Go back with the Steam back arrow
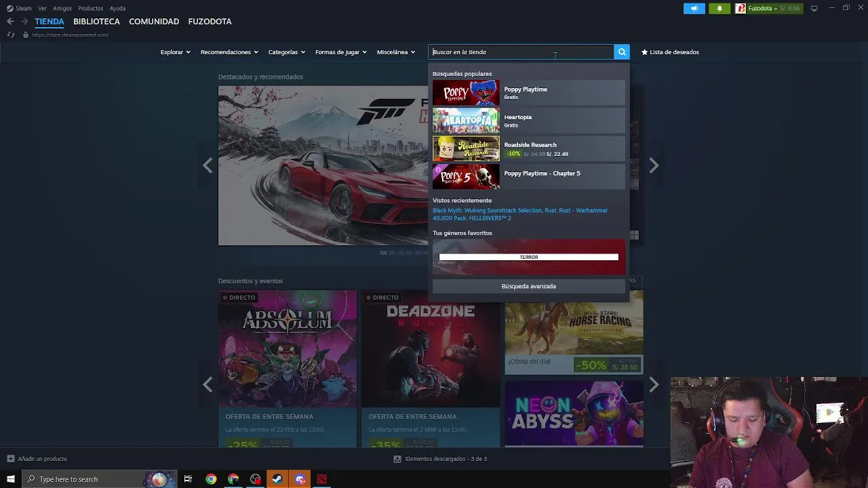This screenshot has width=868, height=488. click(x=10, y=22)
